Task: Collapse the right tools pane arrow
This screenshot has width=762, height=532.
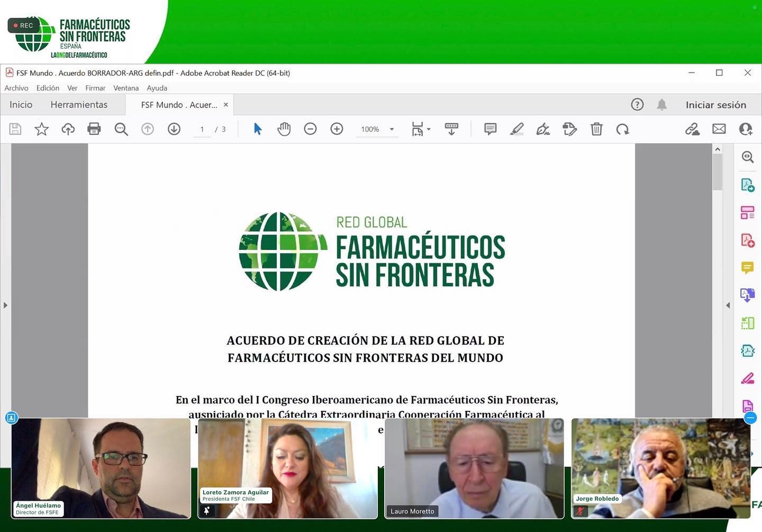Action: pos(728,305)
